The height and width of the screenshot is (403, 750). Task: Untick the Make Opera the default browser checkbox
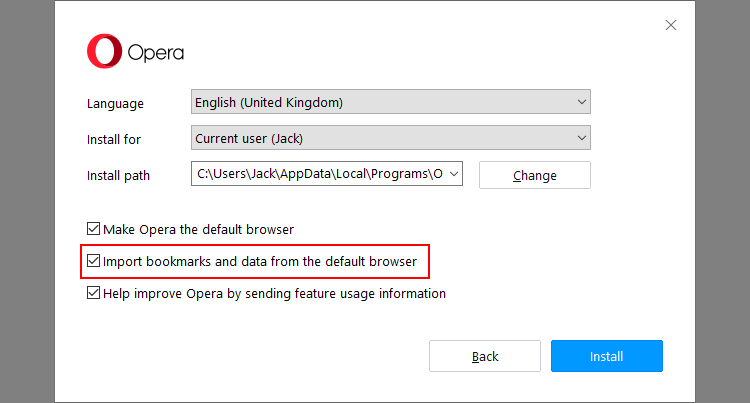[x=94, y=229]
